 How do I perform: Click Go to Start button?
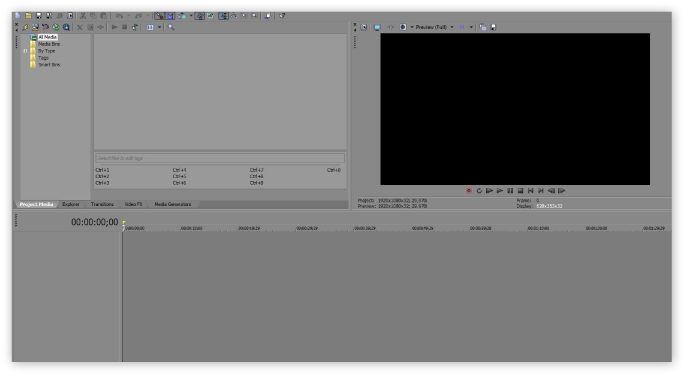(x=530, y=191)
